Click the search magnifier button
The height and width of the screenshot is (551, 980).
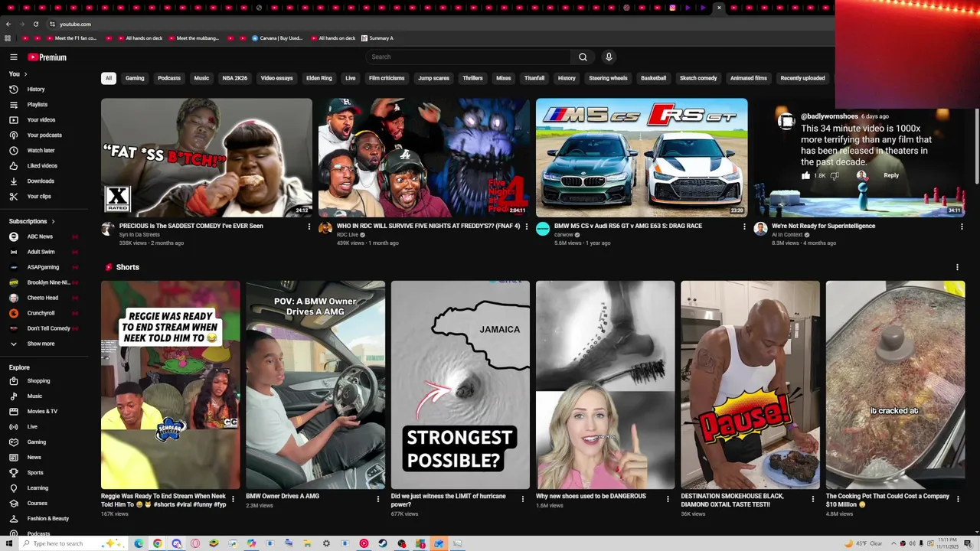coord(583,57)
